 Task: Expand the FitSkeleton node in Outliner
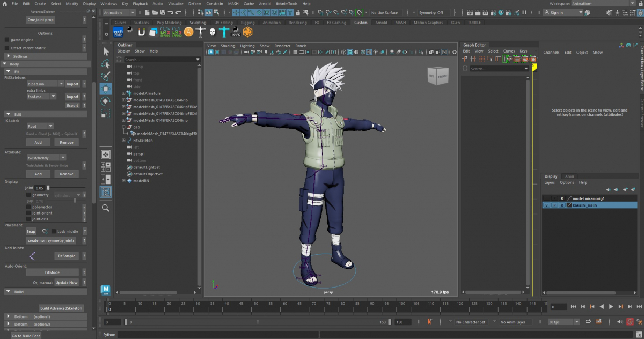123,141
